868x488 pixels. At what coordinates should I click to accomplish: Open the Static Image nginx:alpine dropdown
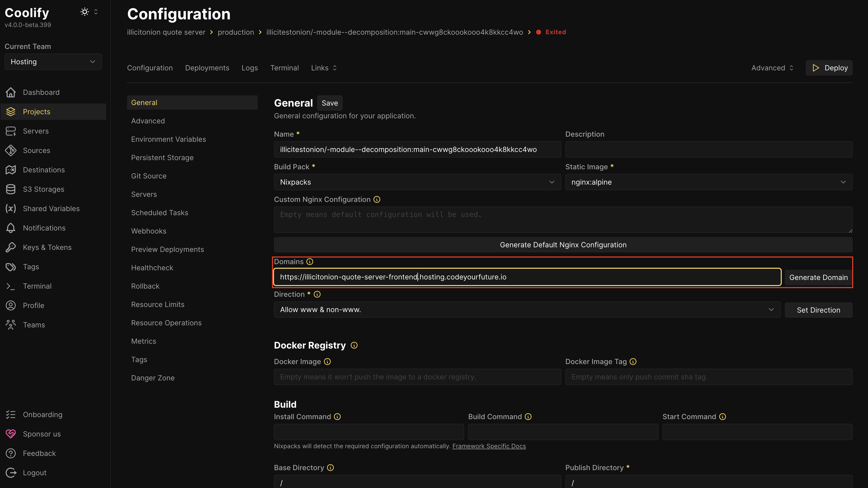pyautogui.click(x=708, y=182)
